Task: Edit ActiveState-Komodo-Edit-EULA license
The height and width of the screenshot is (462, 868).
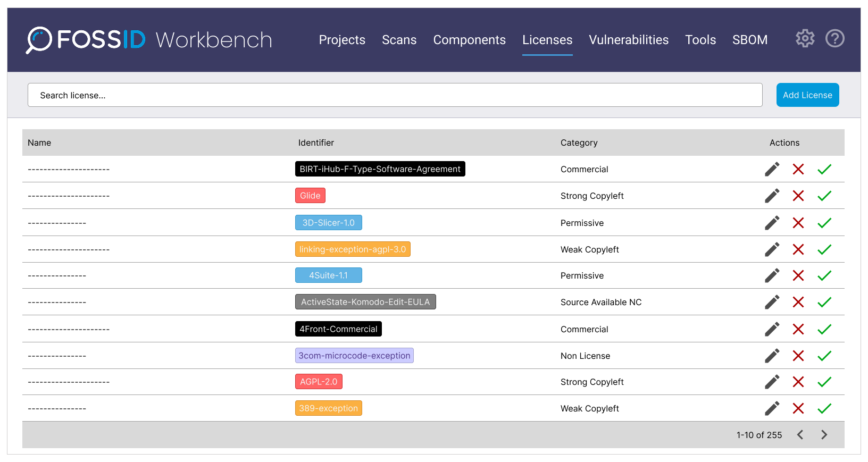Action: coord(772,302)
